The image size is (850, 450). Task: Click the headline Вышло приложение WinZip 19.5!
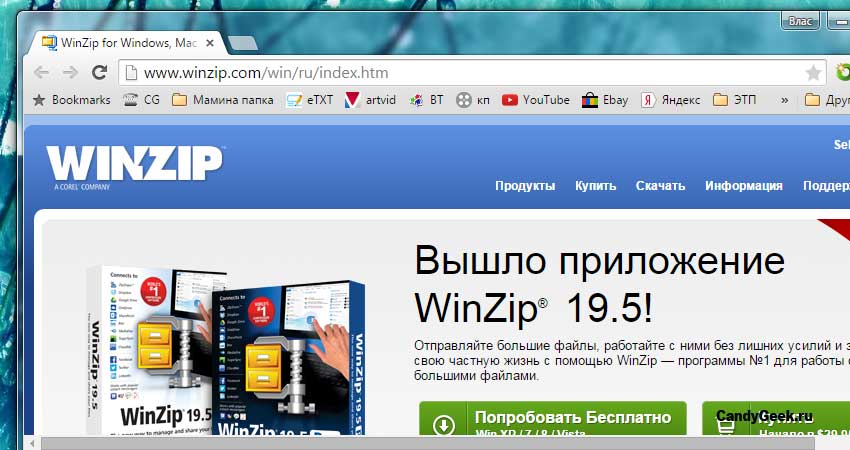click(599, 285)
